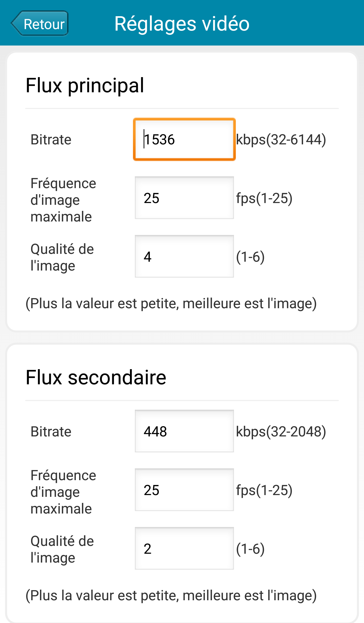Click the Flux principal section heading

click(85, 85)
